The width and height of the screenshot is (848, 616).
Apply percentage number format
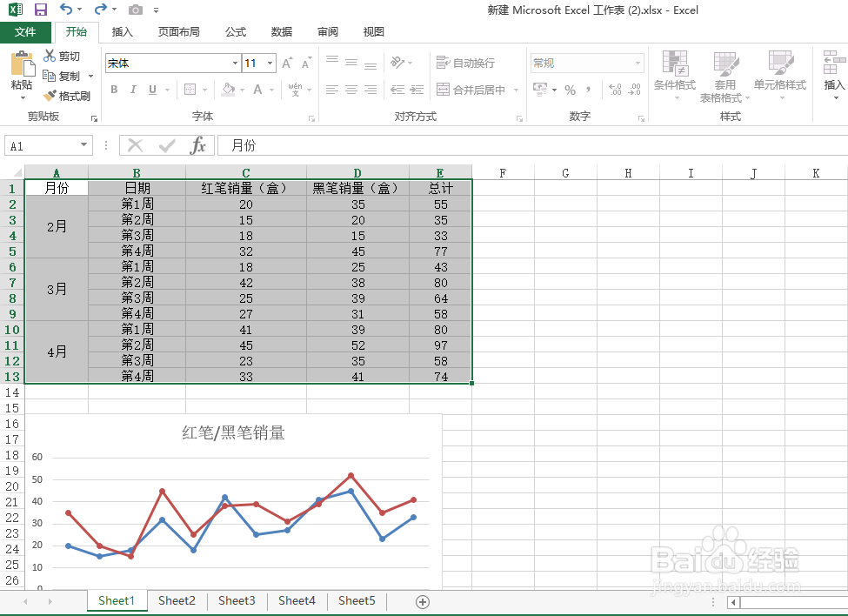pyautogui.click(x=571, y=90)
